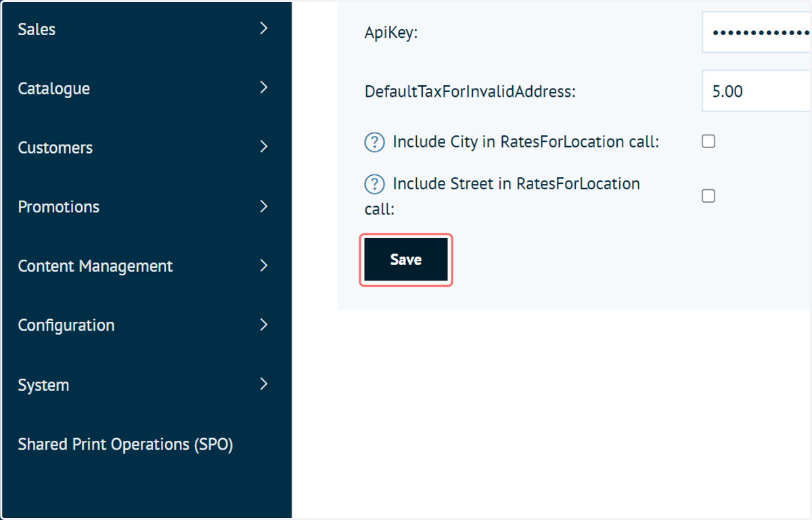Click the System chevron icon
This screenshot has height=520, width=812.
tap(264, 384)
